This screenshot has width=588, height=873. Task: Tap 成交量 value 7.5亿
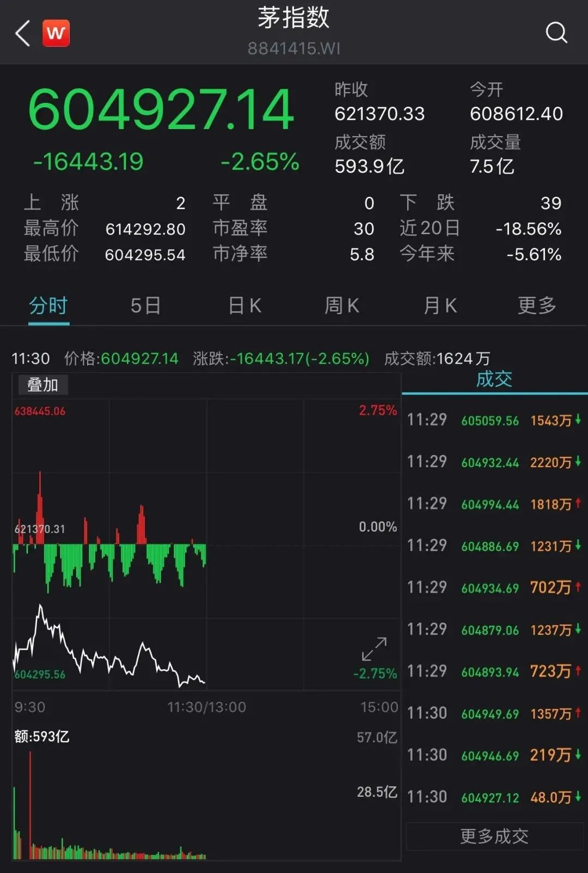coord(492,166)
